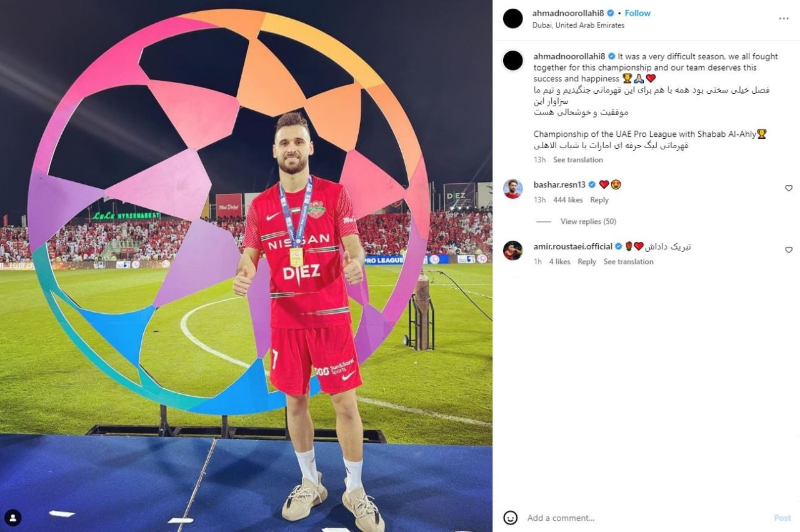Click the caption author's profile avatar
Screen dimensions: 800x532
(x=513, y=61)
